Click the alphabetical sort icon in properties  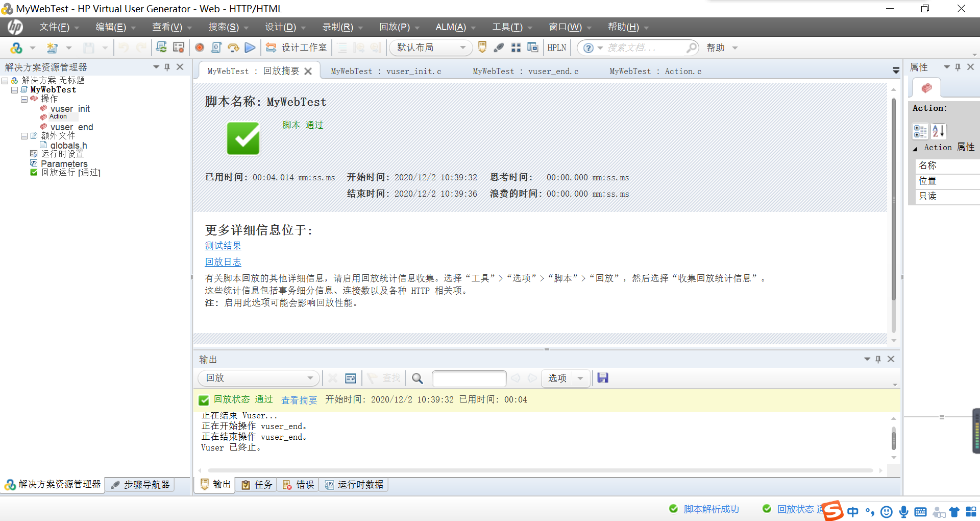pos(938,131)
